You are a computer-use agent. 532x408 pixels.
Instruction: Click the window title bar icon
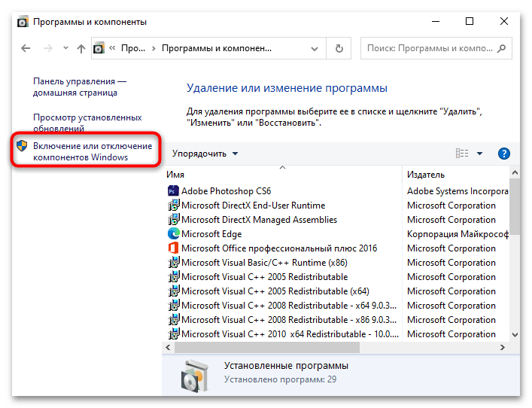(x=23, y=21)
